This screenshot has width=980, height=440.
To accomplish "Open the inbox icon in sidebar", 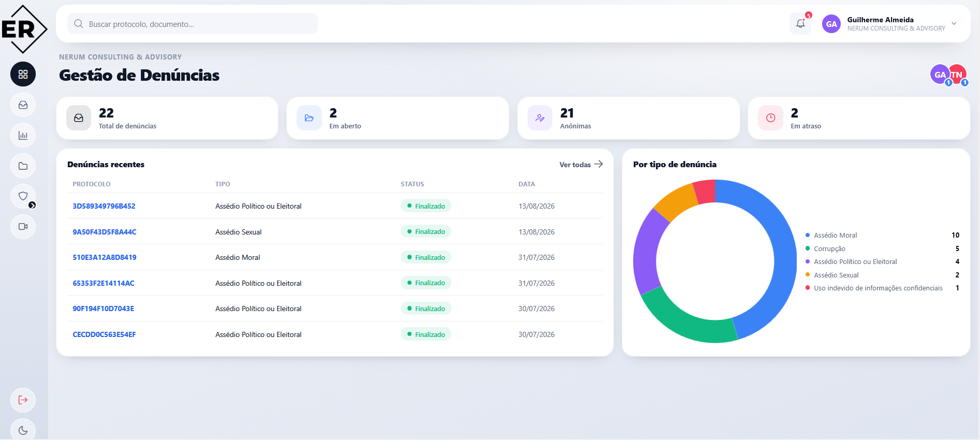I will (x=23, y=105).
